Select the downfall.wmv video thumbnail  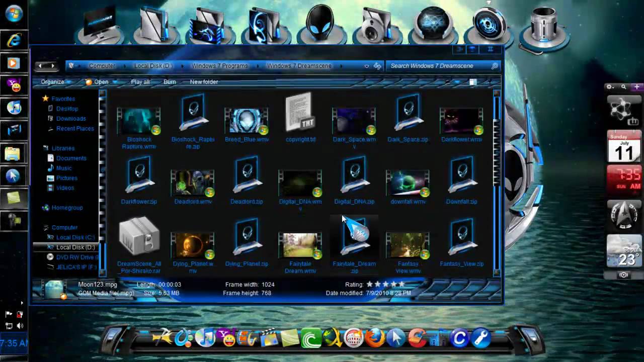tap(408, 184)
